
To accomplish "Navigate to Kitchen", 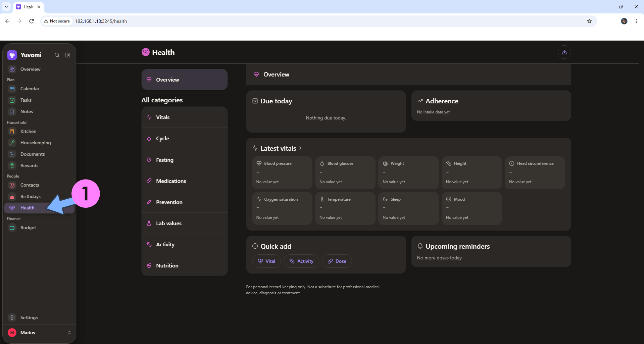I will 39,131.
